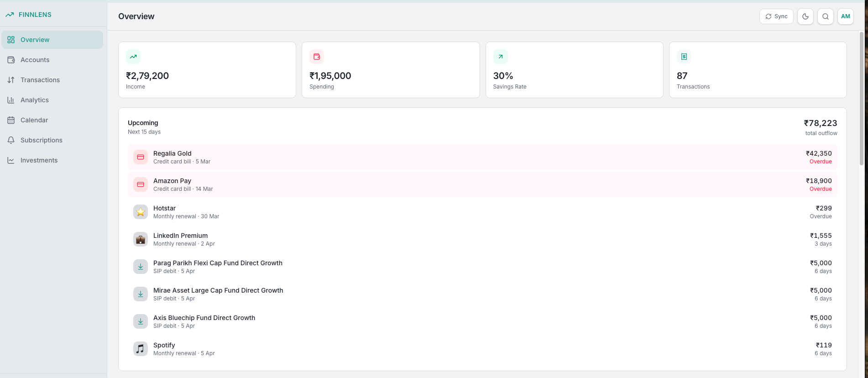The image size is (868, 378).
Task: Select the LinkedIn Premium renewal name
Action: pos(180,236)
